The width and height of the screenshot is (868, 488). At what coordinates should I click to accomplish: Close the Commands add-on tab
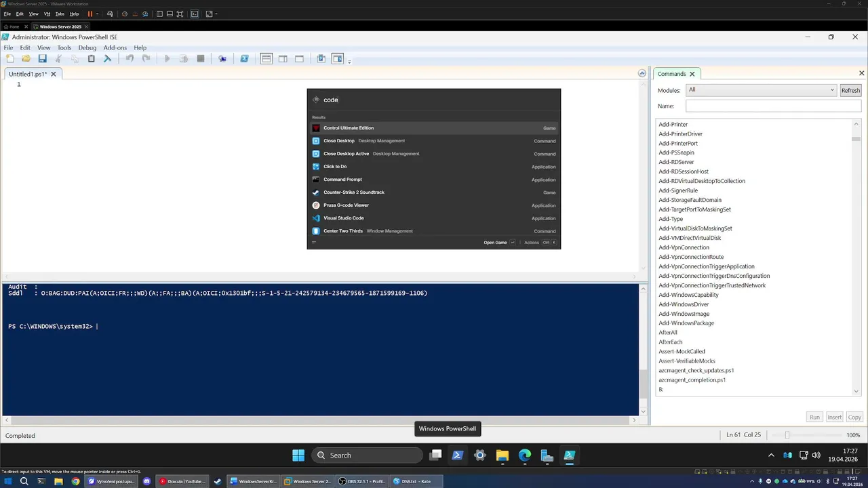(x=692, y=74)
